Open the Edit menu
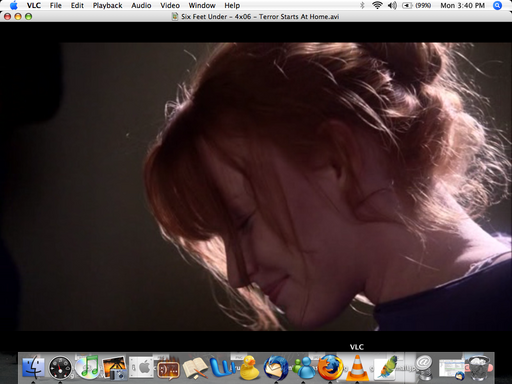 (x=77, y=5)
